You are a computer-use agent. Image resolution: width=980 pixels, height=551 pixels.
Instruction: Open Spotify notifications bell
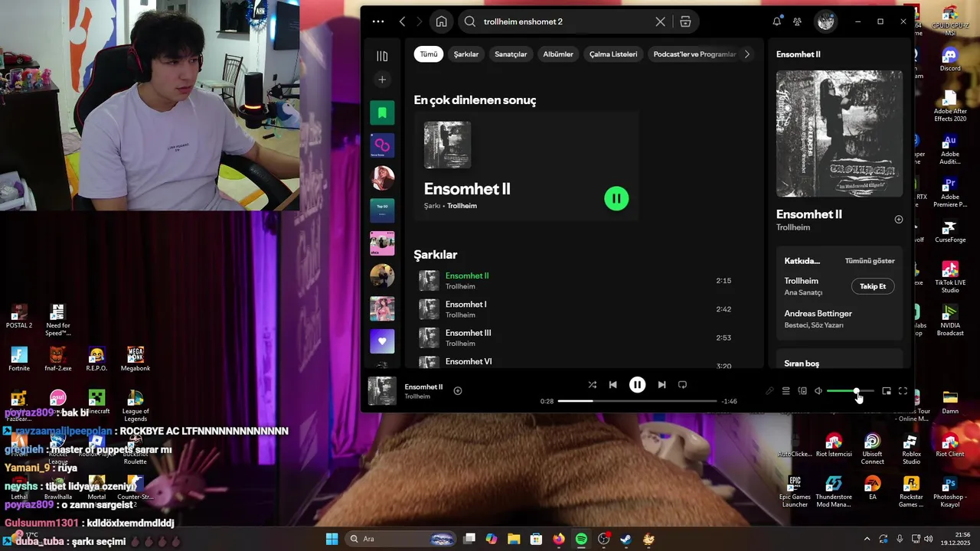pyautogui.click(x=776, y=21)
